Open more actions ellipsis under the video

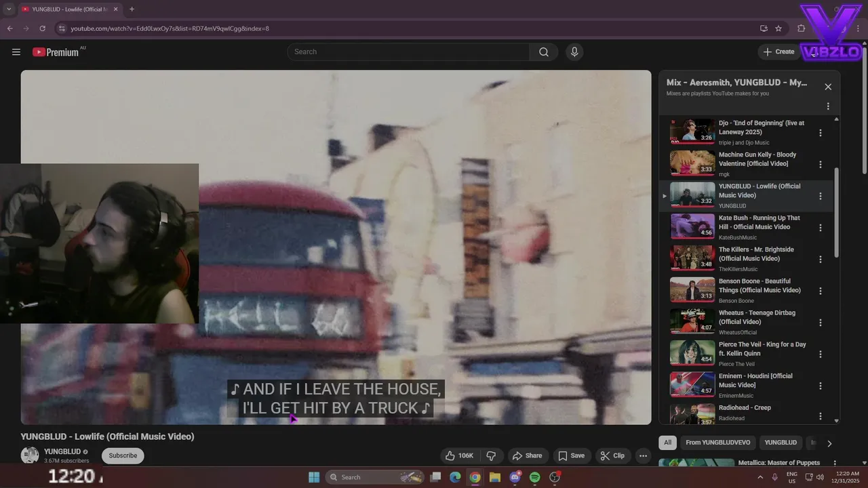(x=644, y=455)
